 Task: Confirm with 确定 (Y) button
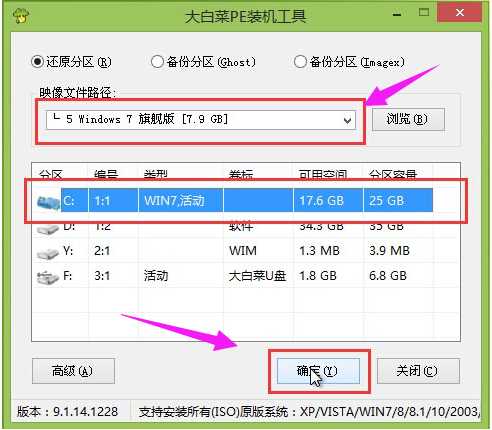click(x=318, y=371)
